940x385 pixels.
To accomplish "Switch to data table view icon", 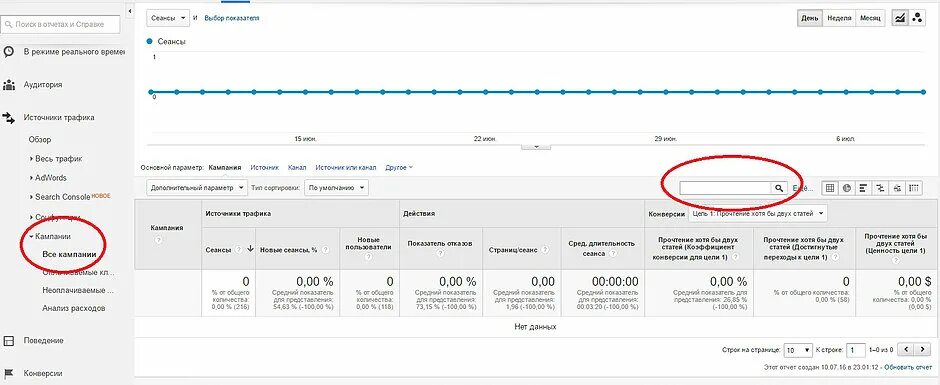I will [x=830, y=188].
